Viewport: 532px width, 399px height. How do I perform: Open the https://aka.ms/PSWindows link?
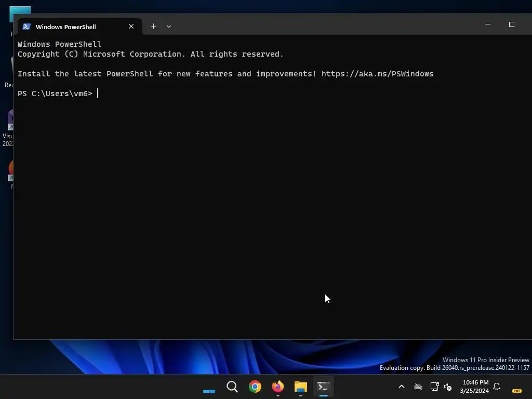[x=377, y=74]
